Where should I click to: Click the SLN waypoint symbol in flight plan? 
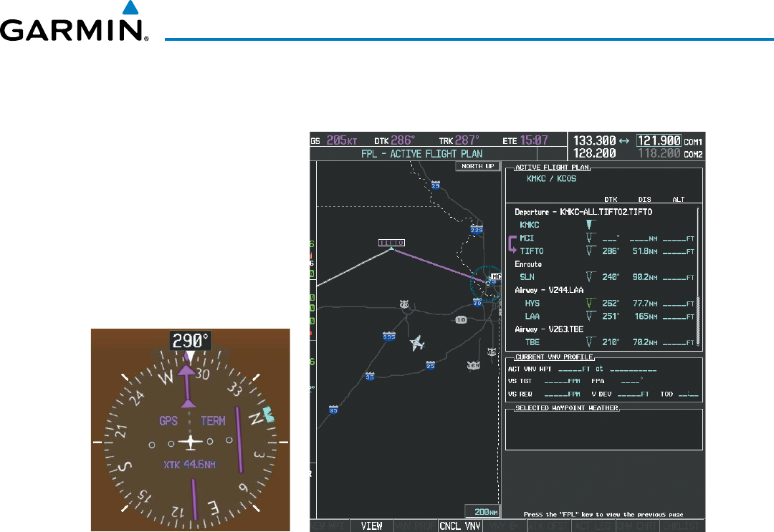pyautogui.click(x=591, y=277)
